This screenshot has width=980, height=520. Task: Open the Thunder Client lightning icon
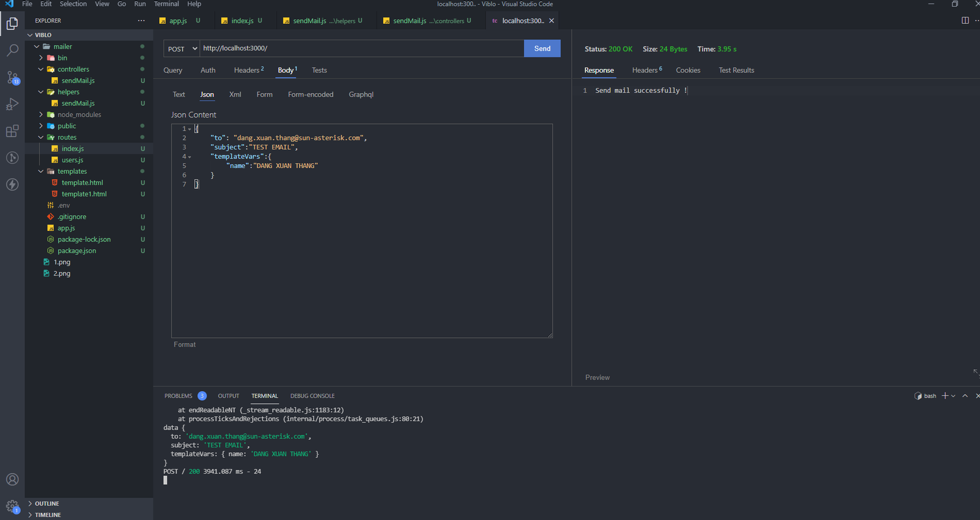coord(12,185)
